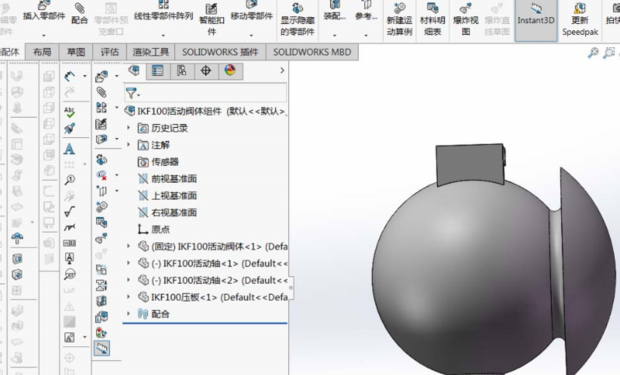
Task: Open the ConfigurationManager tab icon
Action: pyautogui.click(x=181, y=71)
